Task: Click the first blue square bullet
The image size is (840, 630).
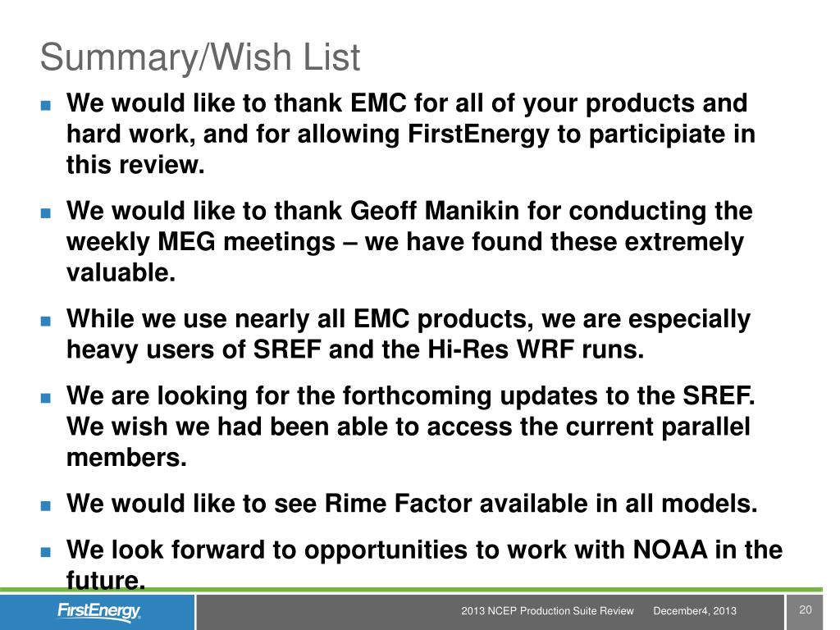Action: click(x=46, y=104)
